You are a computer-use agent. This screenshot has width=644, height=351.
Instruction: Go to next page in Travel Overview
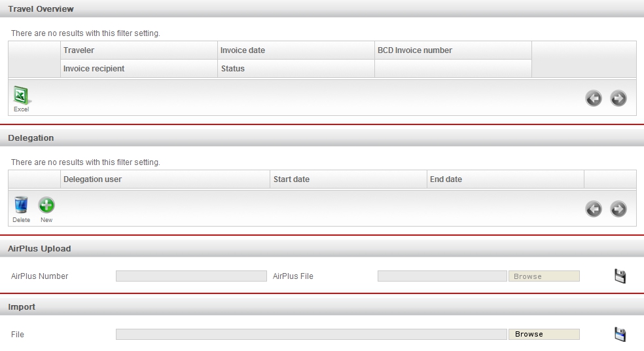[x=618, y=98]
